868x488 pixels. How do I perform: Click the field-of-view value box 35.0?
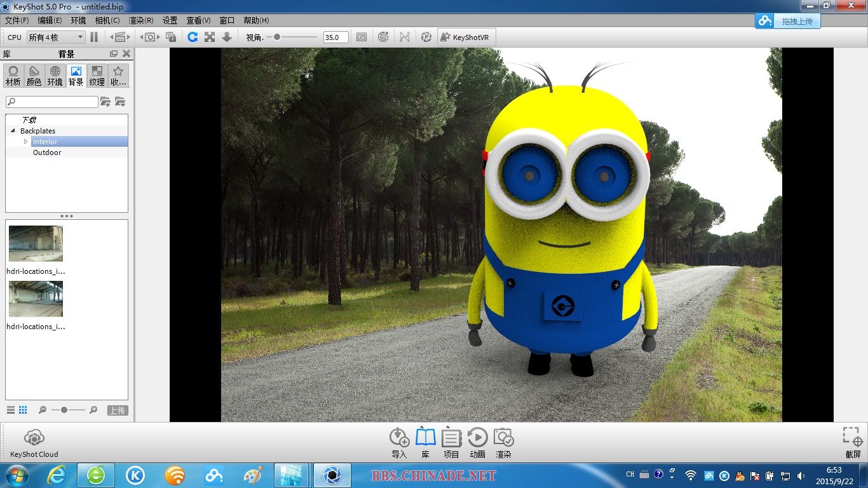(336, 37)
